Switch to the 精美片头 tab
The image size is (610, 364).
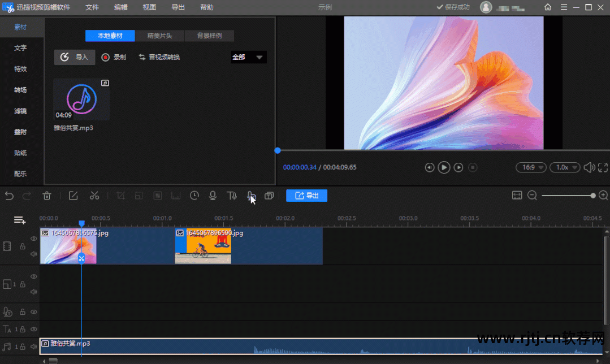tap(159, 36)
